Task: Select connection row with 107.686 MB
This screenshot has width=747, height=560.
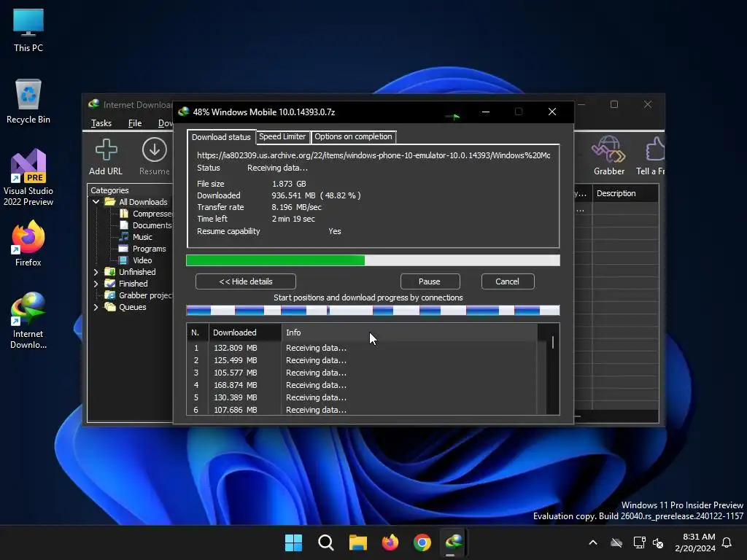Action: point(362,410)
